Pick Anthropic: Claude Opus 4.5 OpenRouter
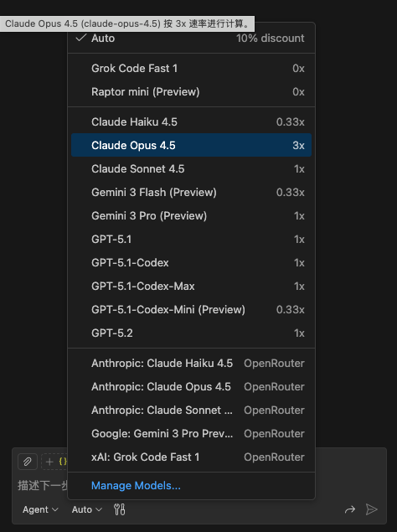Screen dimensions: 397x532 [x=191, y=386]
